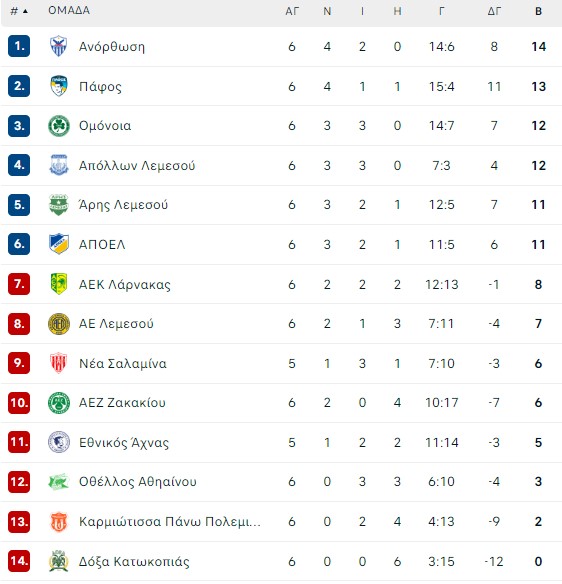This screenshot has width=562, height=584.
Task: Sort standings by the ΟΜΑΔΑ column header
Action: pyautogui.click(x=69, y=10)
